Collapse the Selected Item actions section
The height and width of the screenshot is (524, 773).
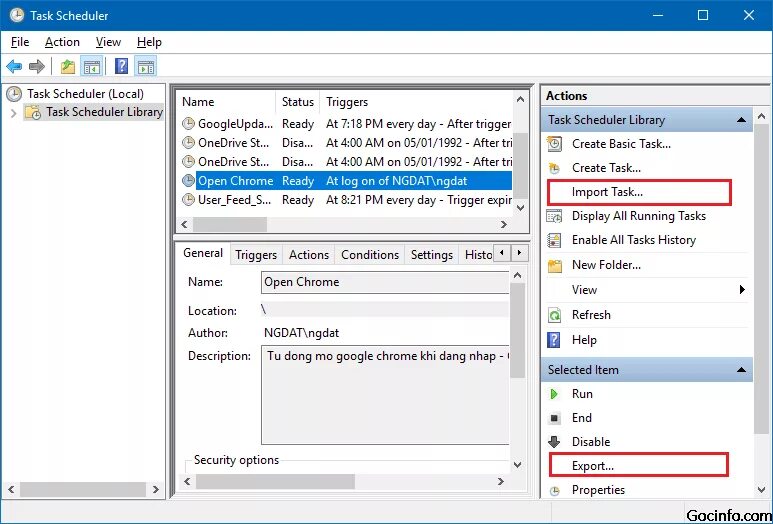pos(741,370)
